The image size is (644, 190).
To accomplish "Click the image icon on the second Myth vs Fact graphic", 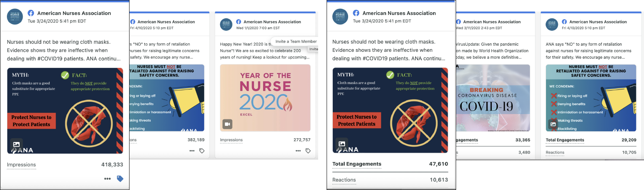I will 342,144.
